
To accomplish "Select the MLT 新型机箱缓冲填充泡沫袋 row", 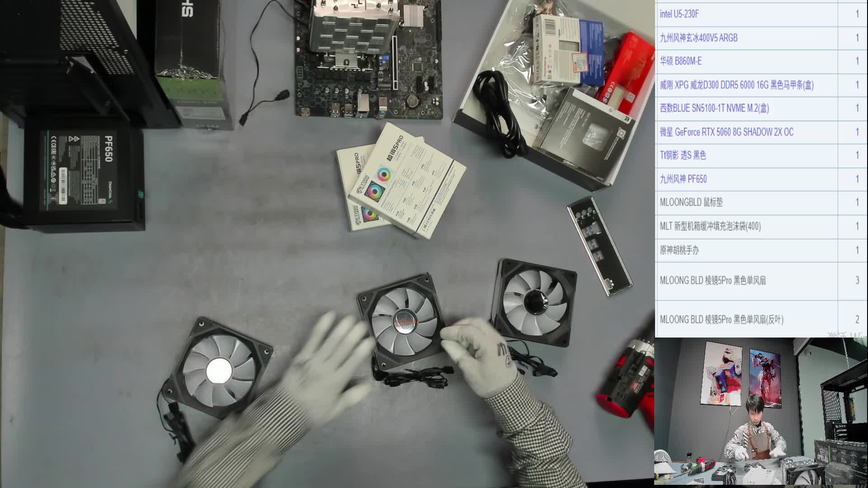I will [710, 226].
